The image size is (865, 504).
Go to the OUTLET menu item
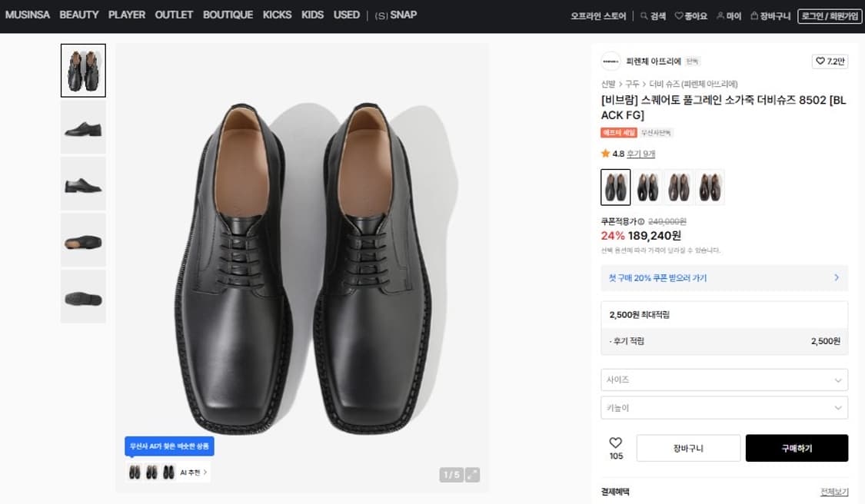(x=174, y=15)
